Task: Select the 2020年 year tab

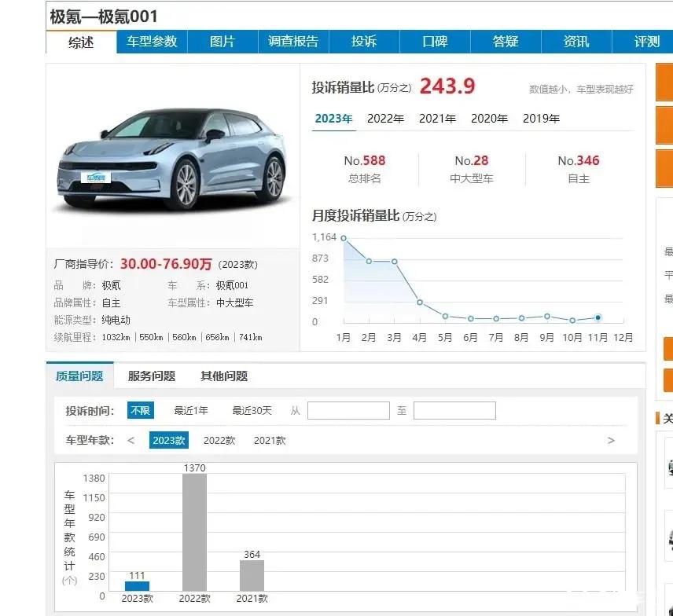Action: (489, 119)
